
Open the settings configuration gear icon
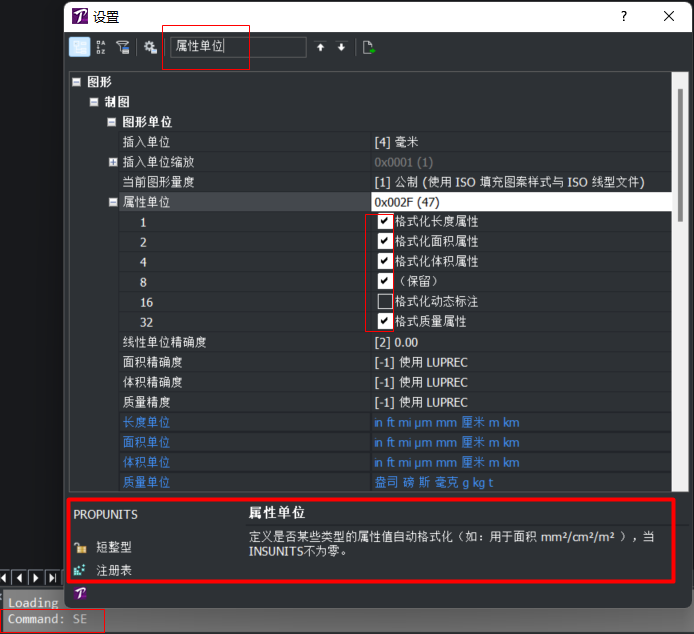[150, 47]
